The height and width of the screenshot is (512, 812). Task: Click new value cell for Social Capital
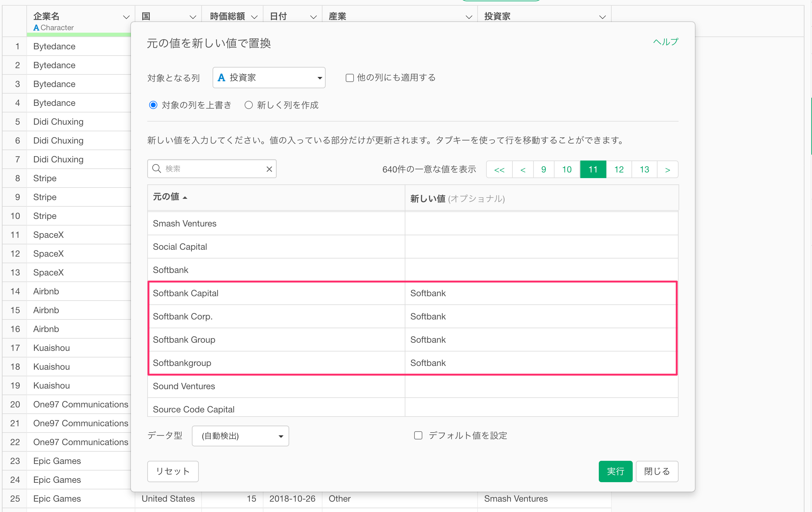542,247
